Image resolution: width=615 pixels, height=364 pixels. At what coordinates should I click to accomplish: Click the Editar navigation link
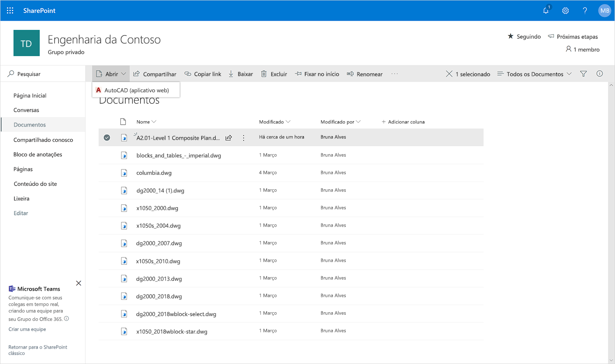[21, 213]
